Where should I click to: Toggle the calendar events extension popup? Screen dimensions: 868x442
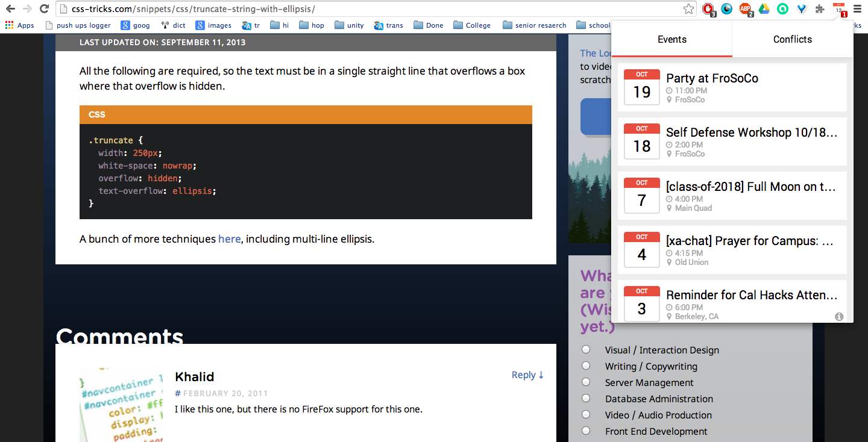pos(839,9)
